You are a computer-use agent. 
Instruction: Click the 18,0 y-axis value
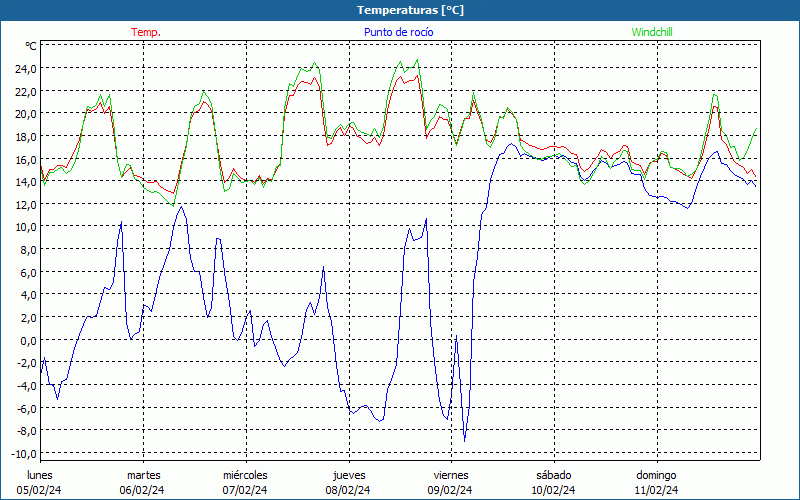pyautogui.click(x=26, y=136)
